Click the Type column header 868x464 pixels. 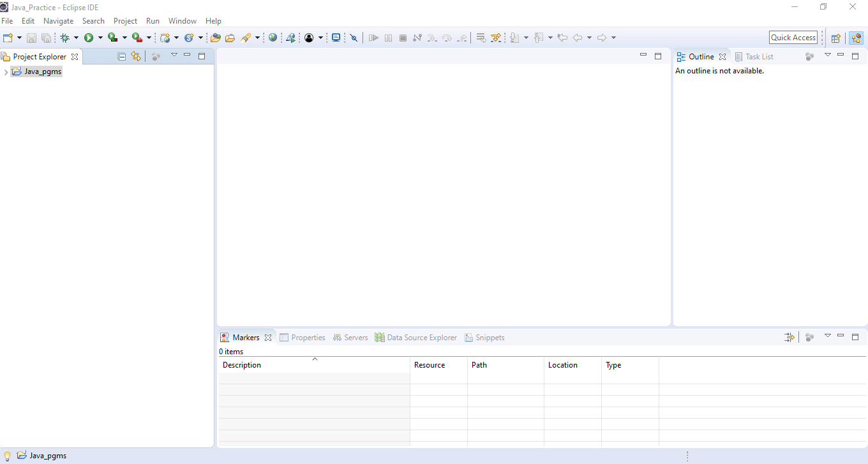630,365
